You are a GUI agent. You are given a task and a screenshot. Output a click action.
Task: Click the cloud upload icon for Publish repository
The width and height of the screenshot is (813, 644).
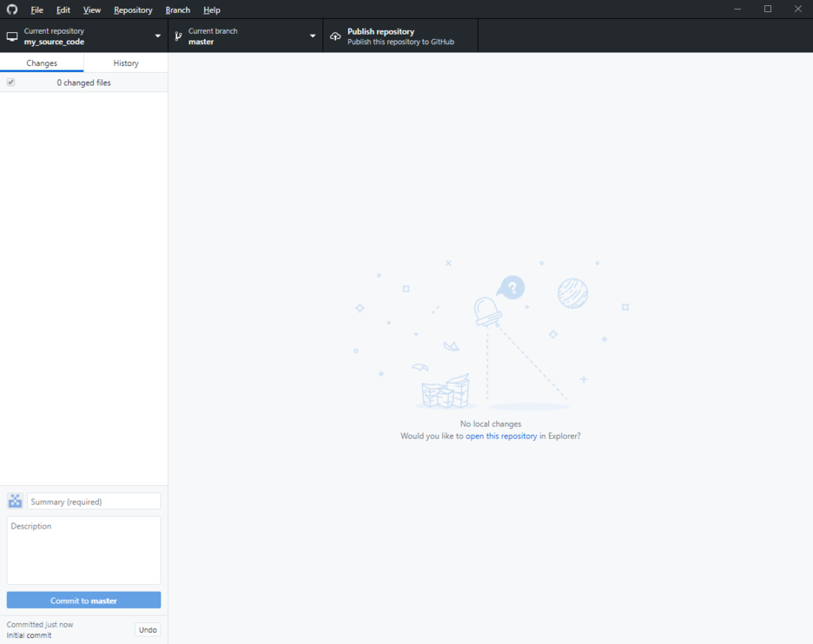pos(335,36)
